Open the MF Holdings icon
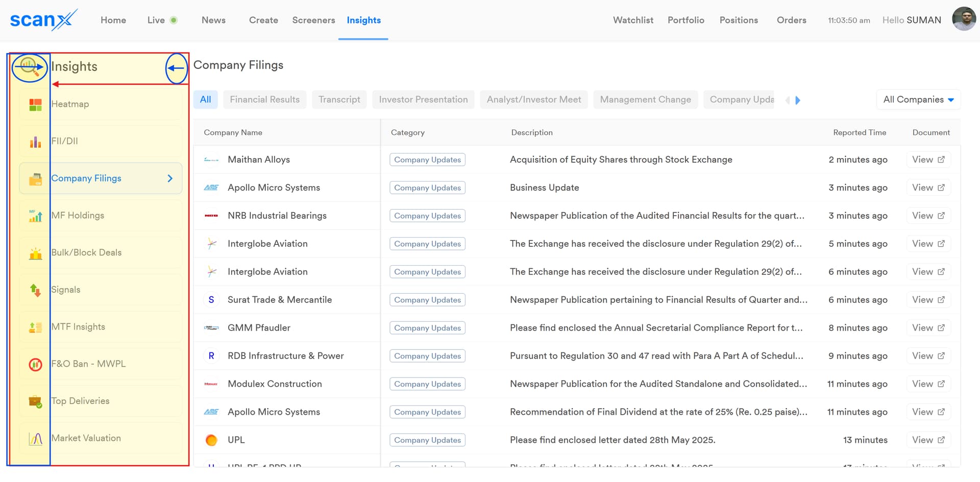The height and width of the screenshot is (482, 980). (35, 216)
